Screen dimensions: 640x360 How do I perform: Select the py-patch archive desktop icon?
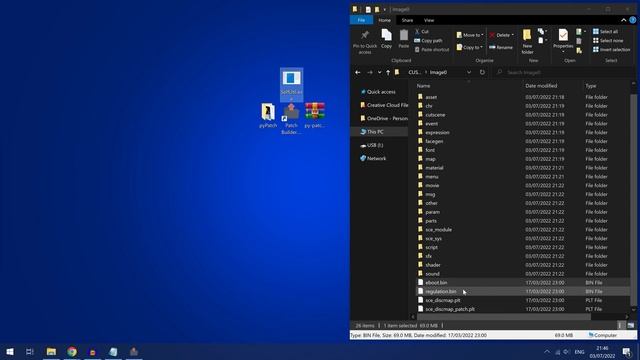click(315, 116)
